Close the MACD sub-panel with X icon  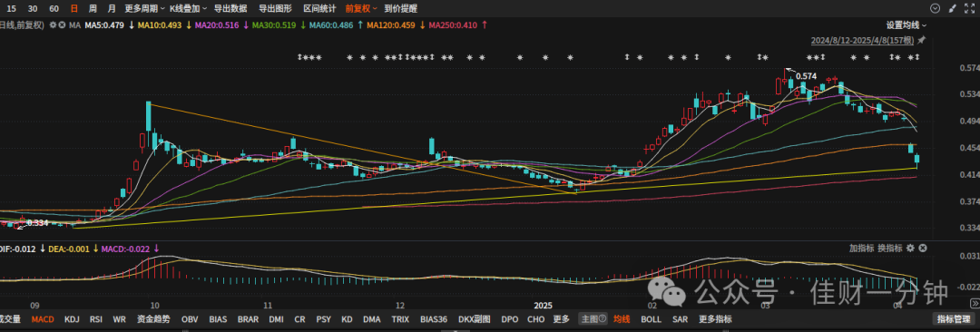click(923, 249)
